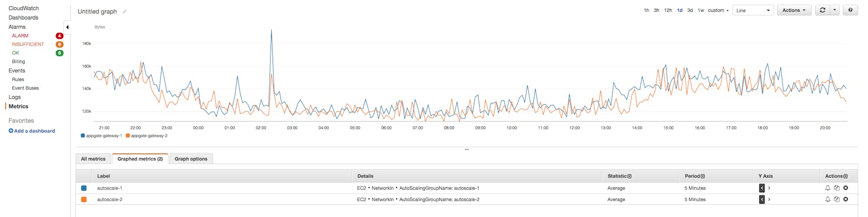Screen dimensions: 868x217
Task: Open Events in the sidebar
Action: [x=17, y=71]
